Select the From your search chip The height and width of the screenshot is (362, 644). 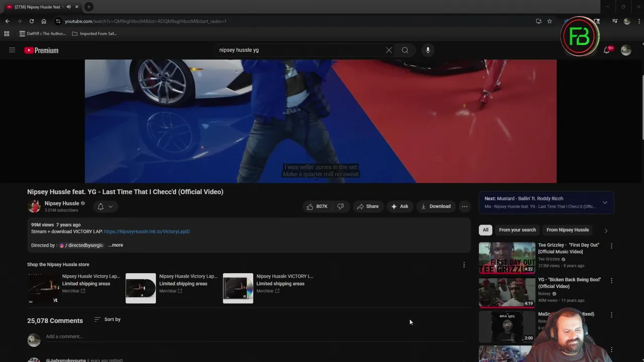pyautogui.click(x=517, y=230)
